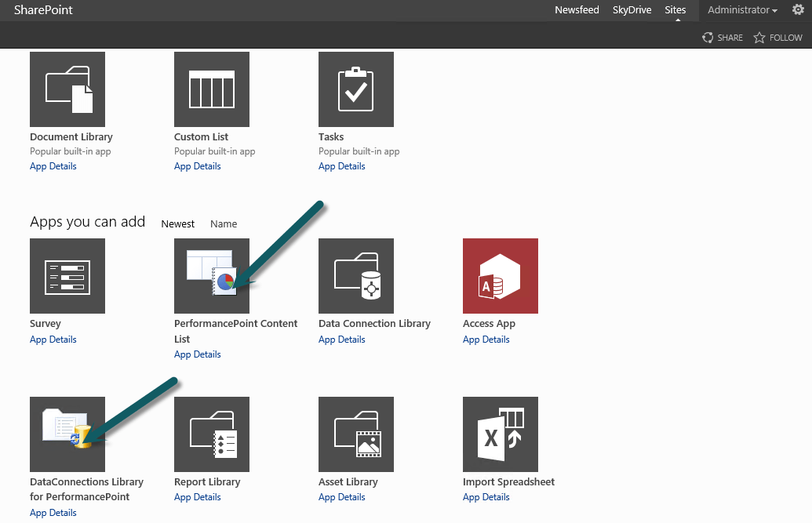Click the "Survey" app title text
This screenshot has width=812, height=523.
46,324
